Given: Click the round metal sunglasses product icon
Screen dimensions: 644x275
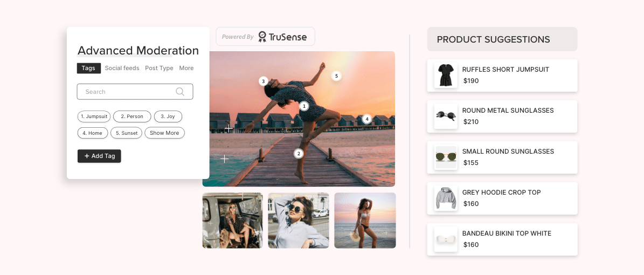Looking at the screenshot, I should [446, 116].
